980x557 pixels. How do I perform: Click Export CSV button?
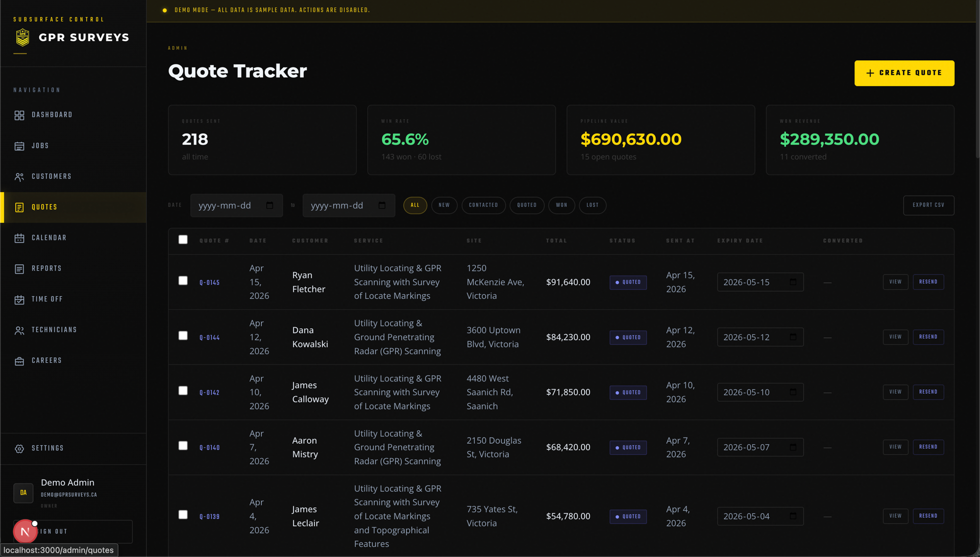(x=929, y=205)
